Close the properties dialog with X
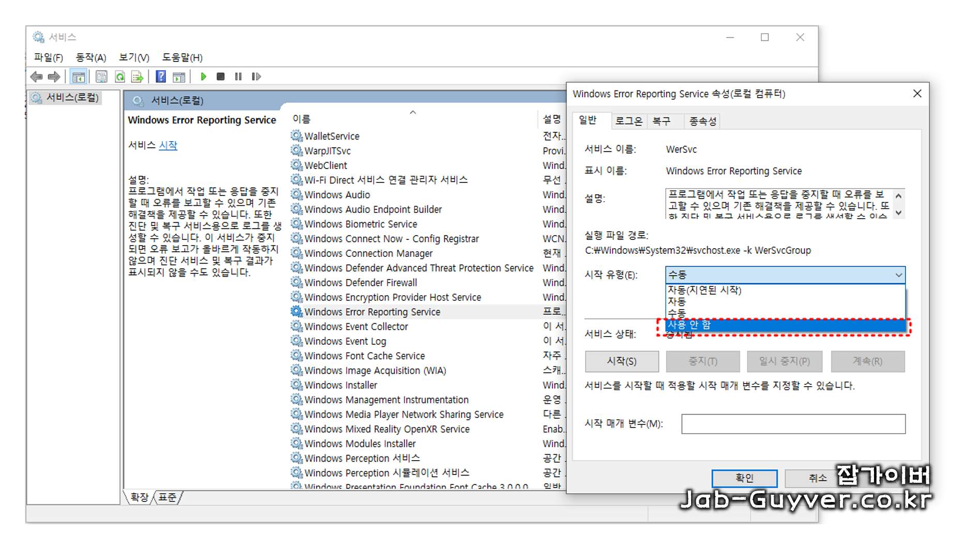 pyautogui.click(x=917, y=94)
